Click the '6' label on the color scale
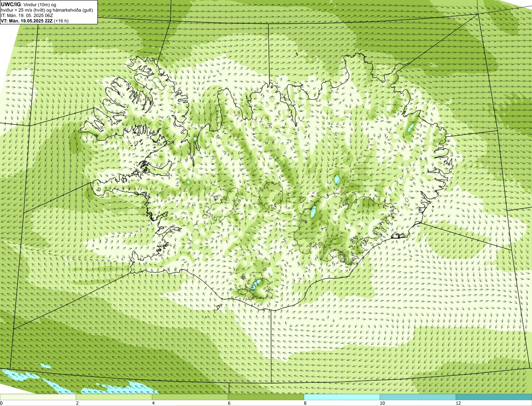The height and width of the screenshot is (406, 532). pos(229,403)
